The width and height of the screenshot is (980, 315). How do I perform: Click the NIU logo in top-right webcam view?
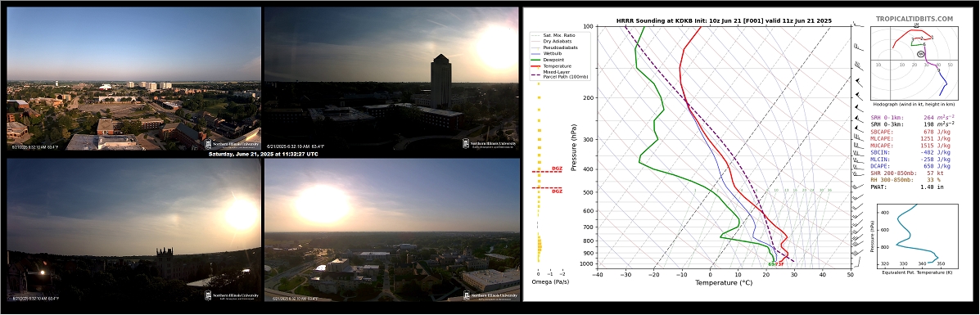[x=490, y=143]
